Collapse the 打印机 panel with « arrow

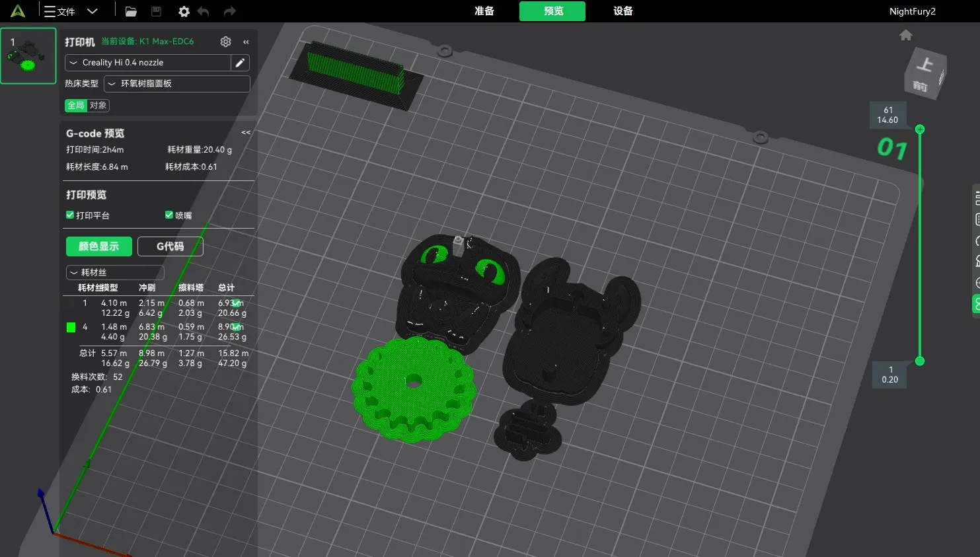(x=246, y=42)
